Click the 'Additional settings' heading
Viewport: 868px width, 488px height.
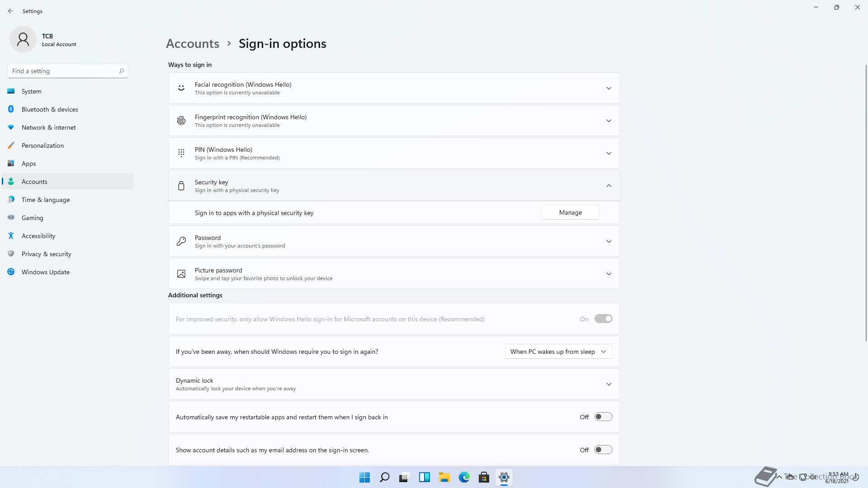tap(195, 295)
